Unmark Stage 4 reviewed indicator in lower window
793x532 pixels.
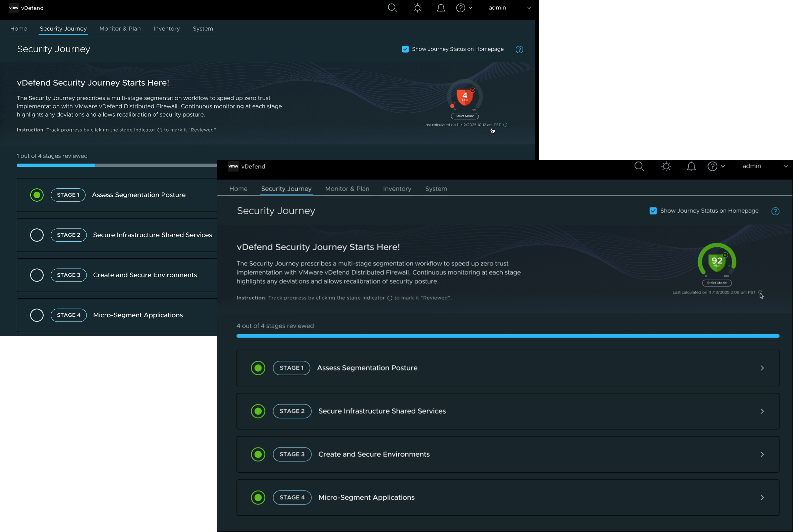pyautogui.click(x=258, y=497)
